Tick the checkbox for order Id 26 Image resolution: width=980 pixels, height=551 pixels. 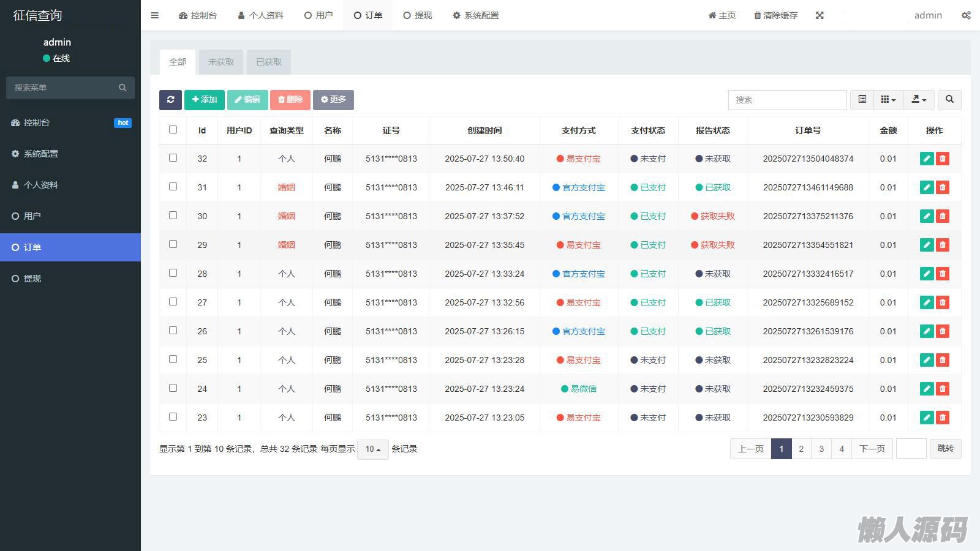tap(173, 331)
